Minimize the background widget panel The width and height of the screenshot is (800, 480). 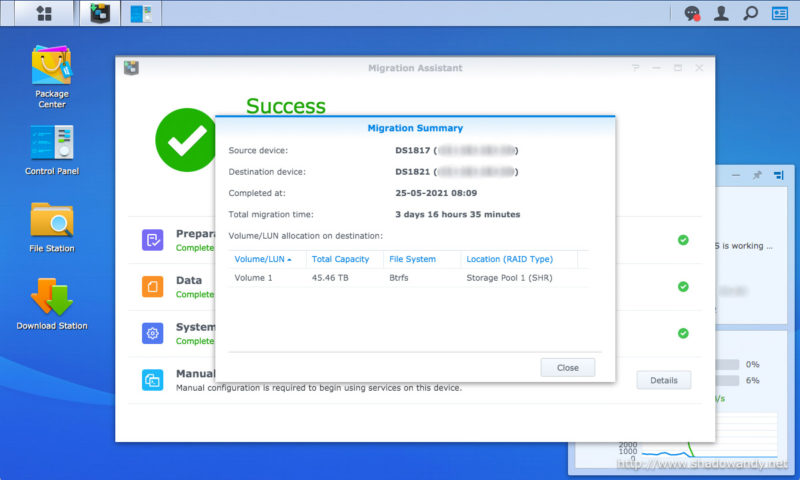coord(736,175)
